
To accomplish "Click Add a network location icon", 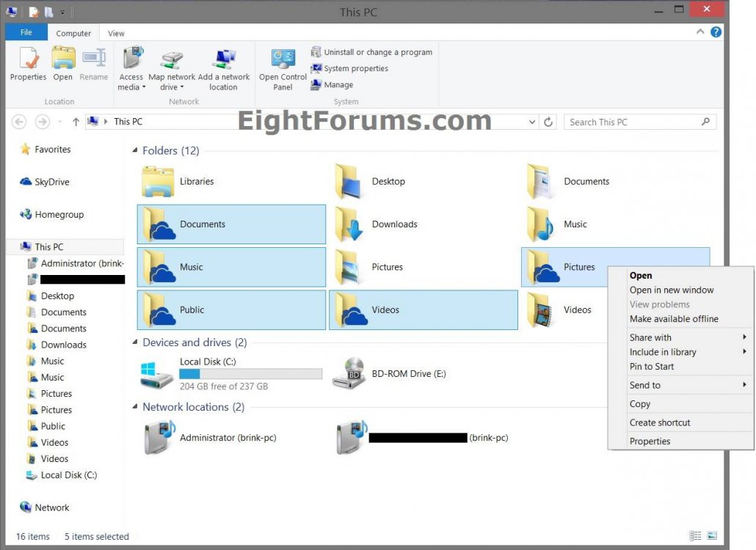I will click(224, 69).
